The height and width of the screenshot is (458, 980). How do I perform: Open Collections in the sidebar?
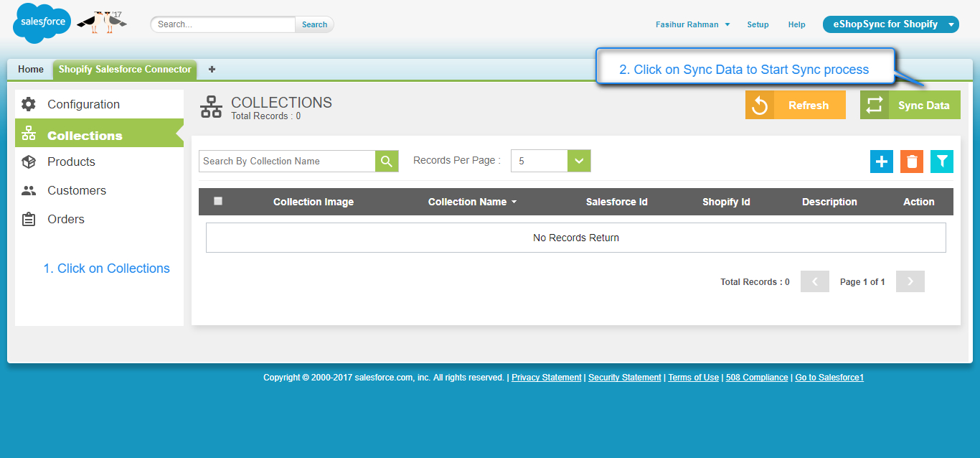click(x=99, y=134)
